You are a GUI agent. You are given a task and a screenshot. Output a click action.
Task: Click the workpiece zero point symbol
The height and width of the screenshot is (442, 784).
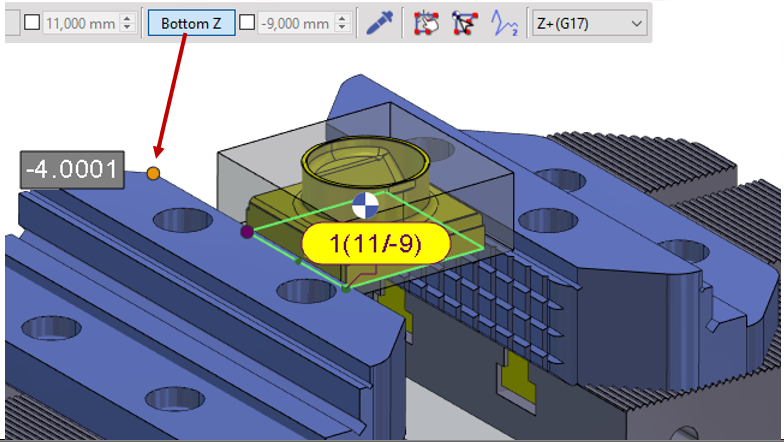coord(365,206)
